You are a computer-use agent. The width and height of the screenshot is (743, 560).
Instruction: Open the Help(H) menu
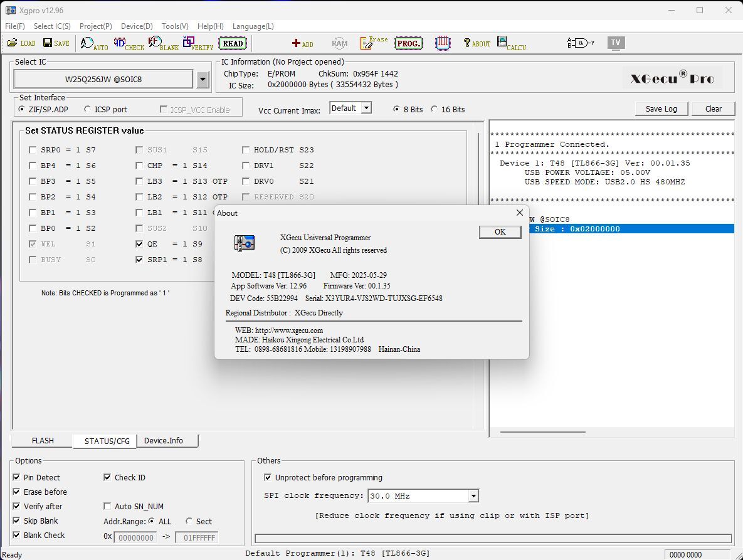(x=211, y=26)
